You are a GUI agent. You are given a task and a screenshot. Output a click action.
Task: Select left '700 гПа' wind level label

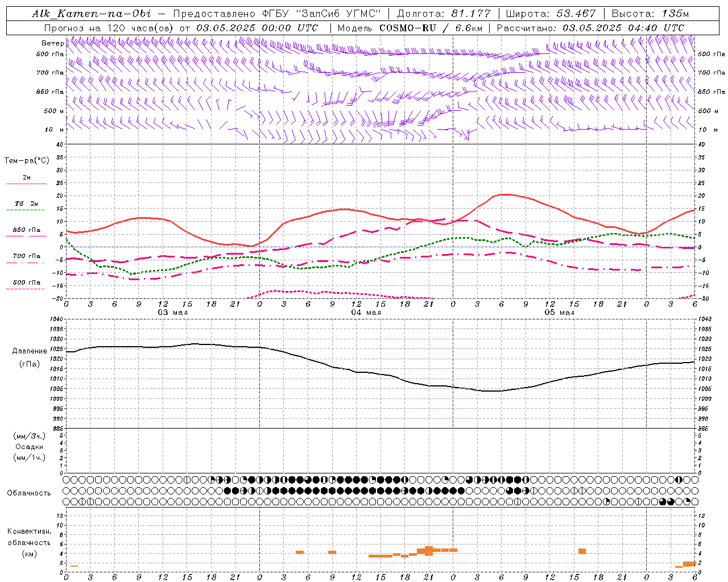(50, 73)
